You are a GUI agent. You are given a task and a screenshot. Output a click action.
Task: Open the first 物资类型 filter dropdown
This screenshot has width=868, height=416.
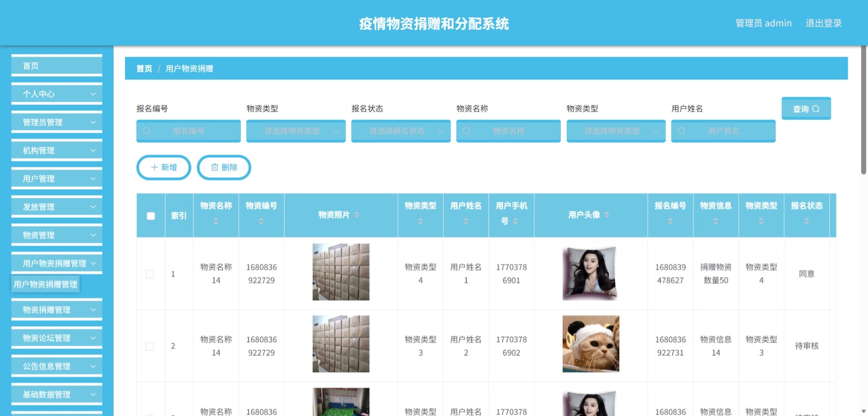click(x=296, y=131)
